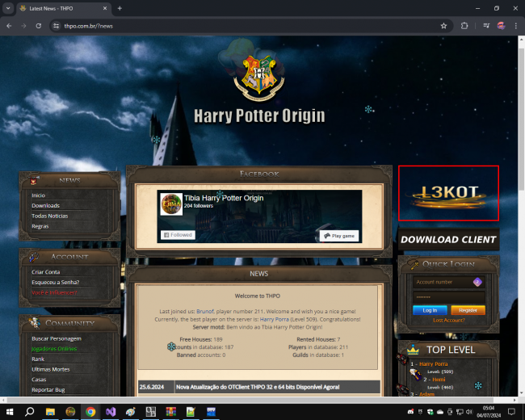Viewport: 525px width, 420px height.
Task: Click the horizontal page scrollbar
Action: tap(250, 400)
